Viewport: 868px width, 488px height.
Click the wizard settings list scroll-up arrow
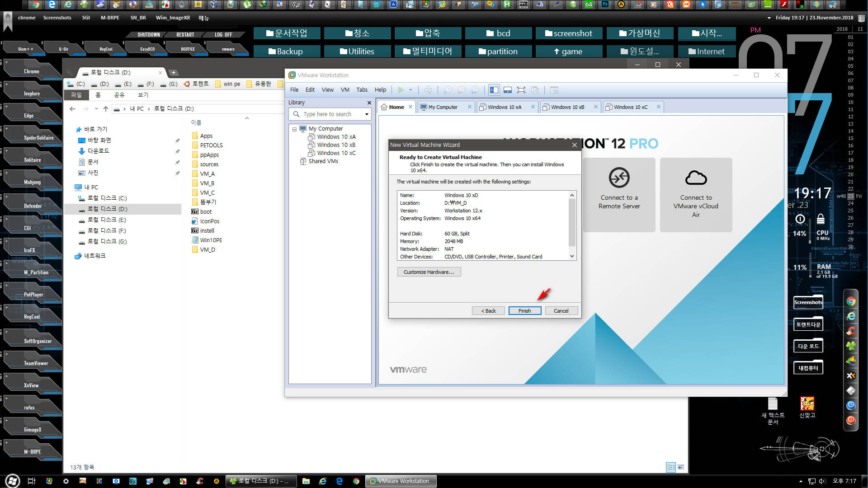[x=572, y=195]
